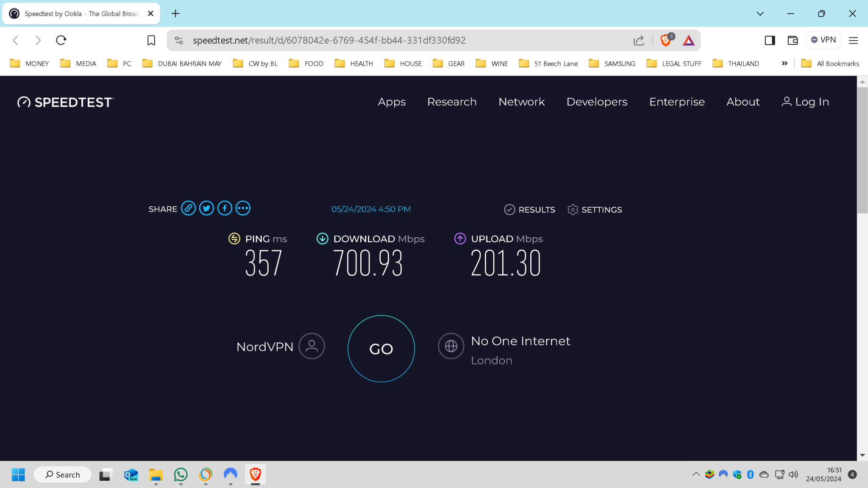The width and height of the screenshot is (868, 488).
Task: Show hidden system tray icons
Action: coord(696,474)
